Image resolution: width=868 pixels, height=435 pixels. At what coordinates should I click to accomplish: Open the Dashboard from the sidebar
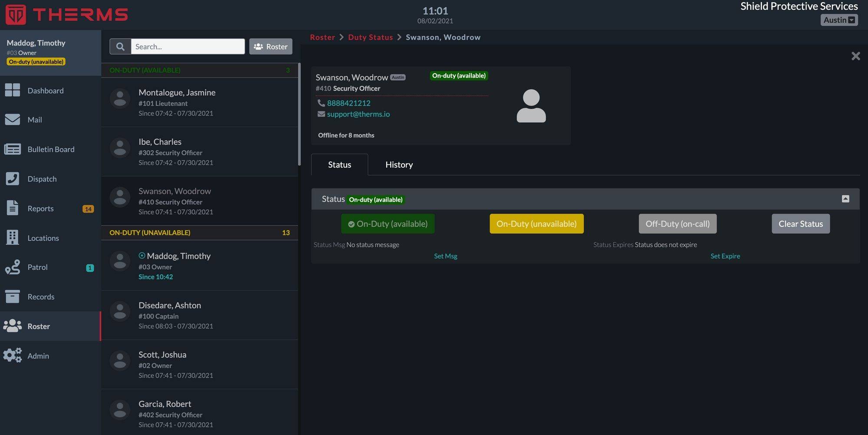point(45,90)
